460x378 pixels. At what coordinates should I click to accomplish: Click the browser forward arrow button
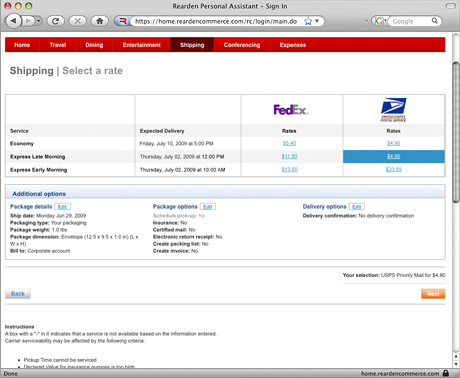click(28, 21)
